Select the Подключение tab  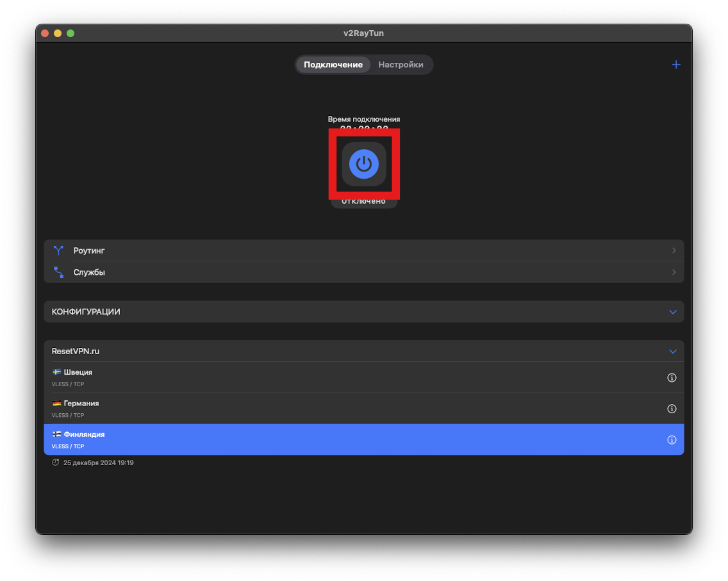[333, 65]
